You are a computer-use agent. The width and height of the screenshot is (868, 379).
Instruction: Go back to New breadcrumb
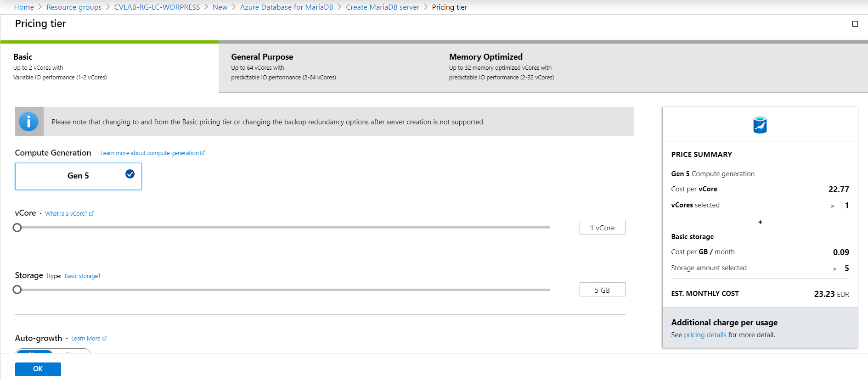[x=220, y=7]
